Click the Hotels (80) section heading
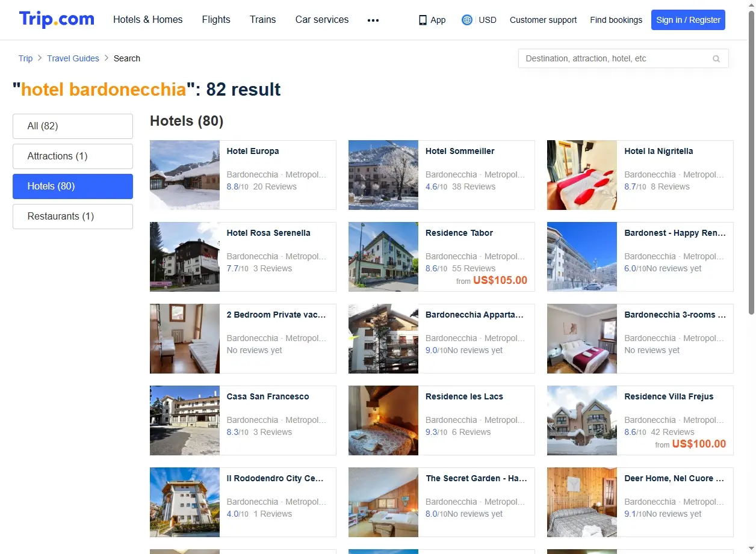This screenshot has width=756, height=554. [x=187, y=121]
